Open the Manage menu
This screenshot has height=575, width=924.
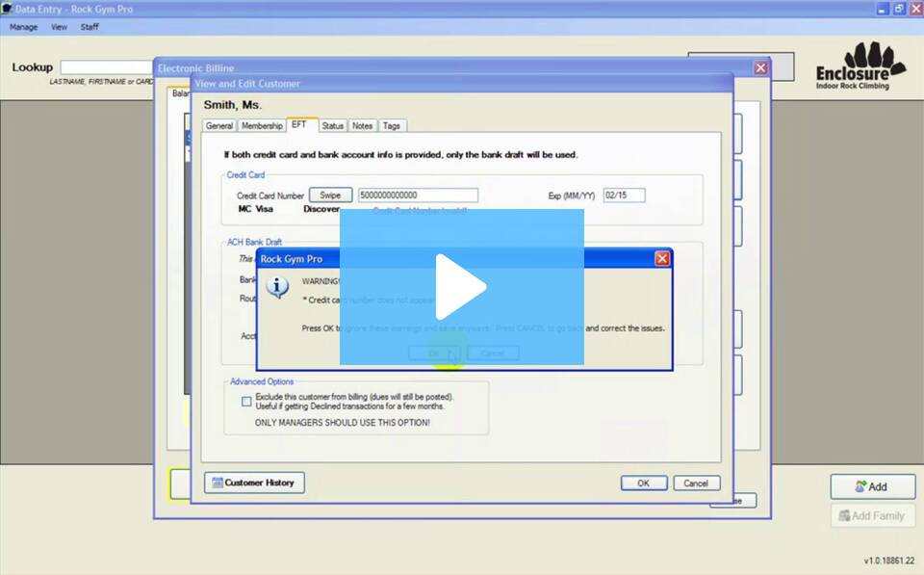23,27
